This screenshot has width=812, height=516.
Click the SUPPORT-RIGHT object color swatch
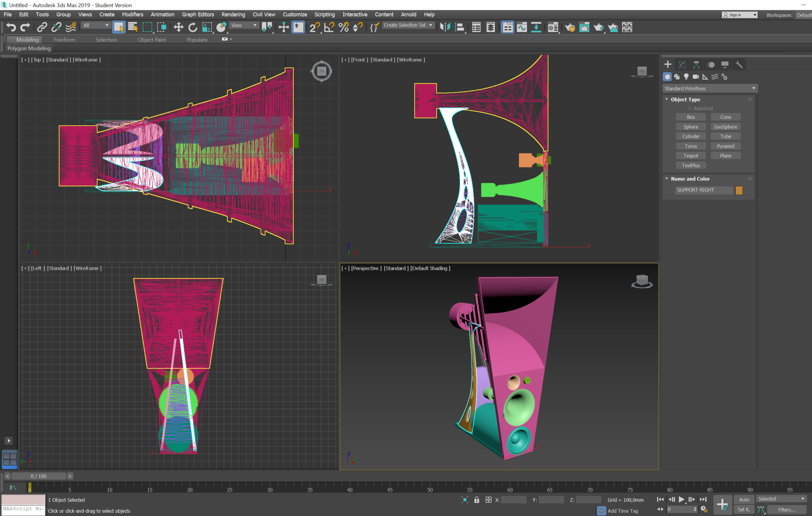click(x=739, y=190)
